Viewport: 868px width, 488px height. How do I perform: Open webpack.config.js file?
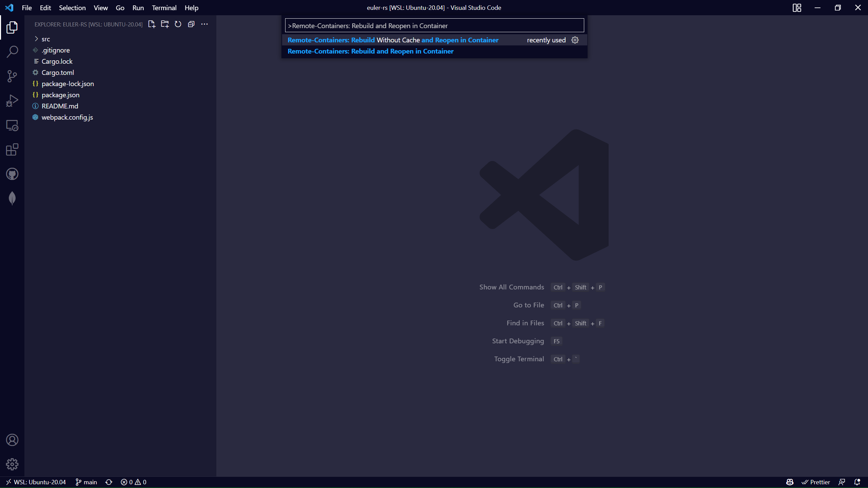[120, 117]
